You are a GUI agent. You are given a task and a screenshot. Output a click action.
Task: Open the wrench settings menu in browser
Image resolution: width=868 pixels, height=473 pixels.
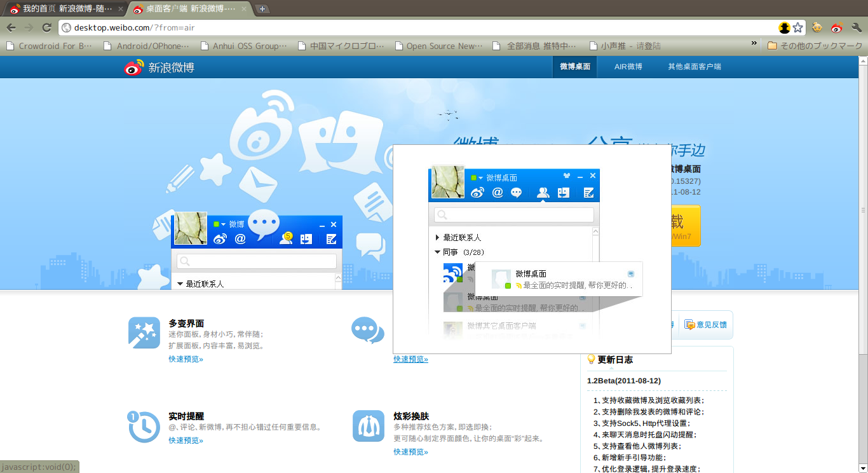coord(857,27)
